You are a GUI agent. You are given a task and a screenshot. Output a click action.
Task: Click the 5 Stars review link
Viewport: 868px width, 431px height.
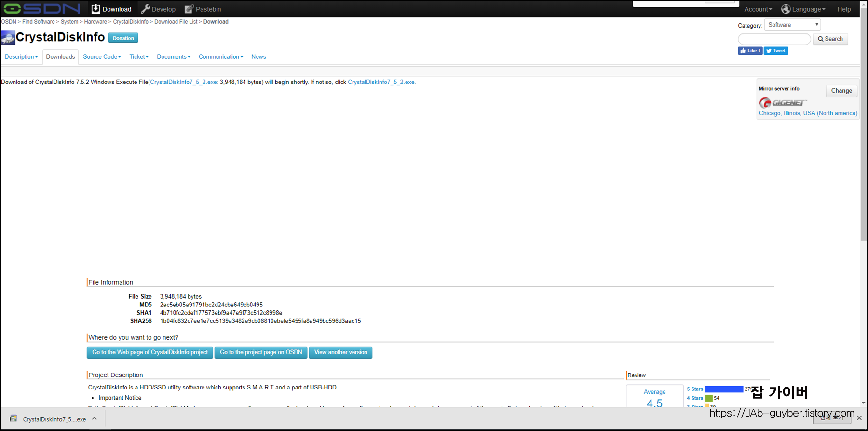695,389
